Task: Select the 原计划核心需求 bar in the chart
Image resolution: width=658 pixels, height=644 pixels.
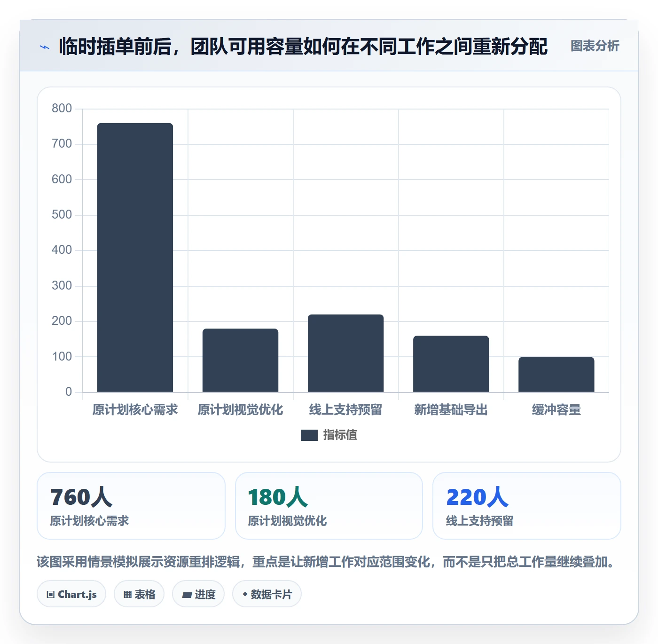Action: click(135, 258)
